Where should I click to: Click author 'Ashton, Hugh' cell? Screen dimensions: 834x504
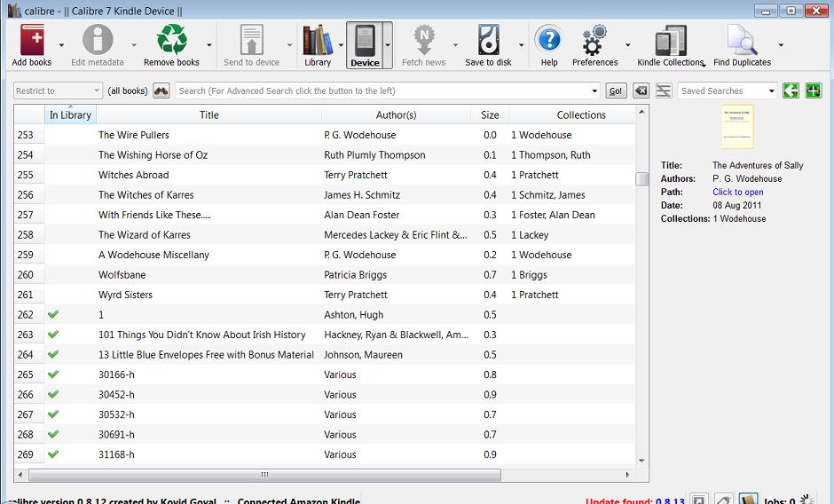click(396, 315)
